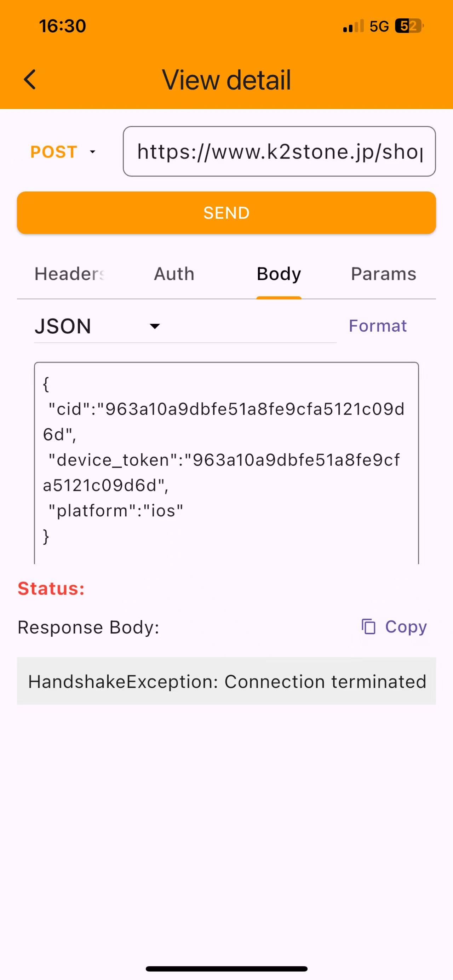Select the Body tab

pyautogui.click(x=279, y=274)
